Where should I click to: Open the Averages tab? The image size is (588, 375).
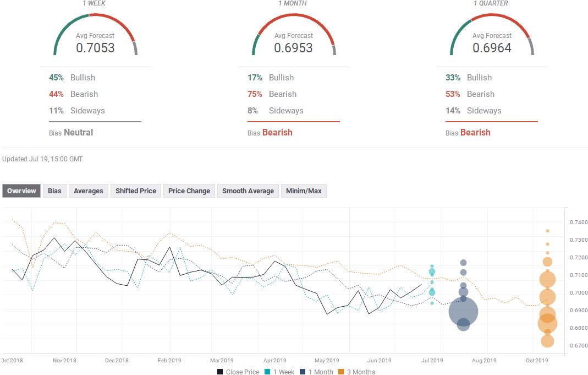(x=89, y=191)
